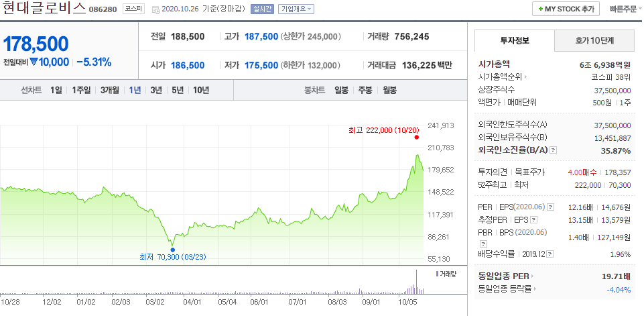Click the help icon next to 외국인소진율(B/A)
The height and width of the screenshot is (316, 644).
point(554,150)
